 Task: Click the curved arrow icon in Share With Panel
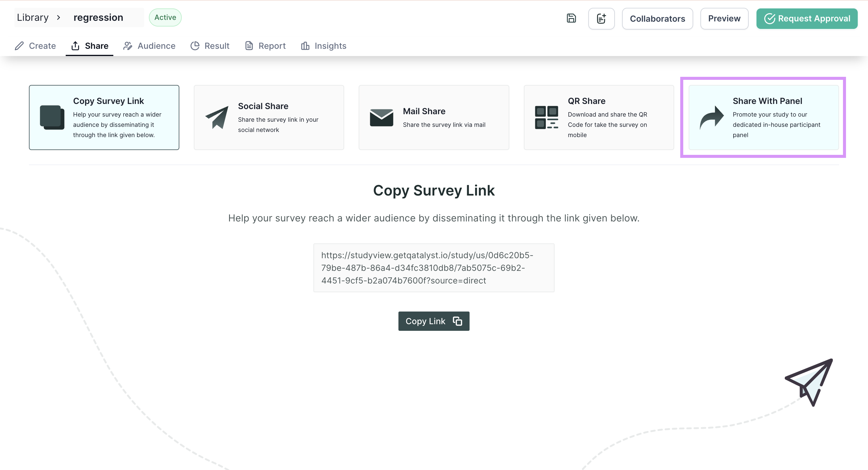712,117
